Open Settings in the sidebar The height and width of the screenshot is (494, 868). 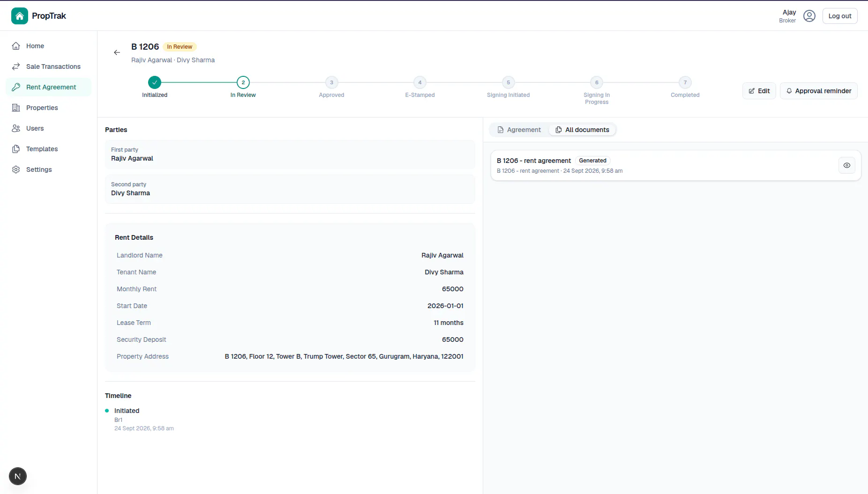click(48, 170)
